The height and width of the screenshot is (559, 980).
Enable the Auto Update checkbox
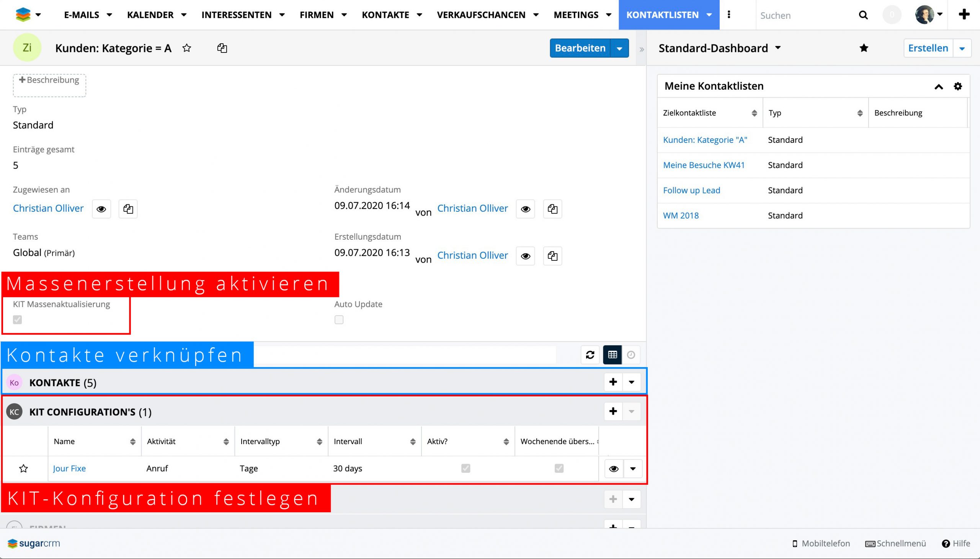[339, 319]
